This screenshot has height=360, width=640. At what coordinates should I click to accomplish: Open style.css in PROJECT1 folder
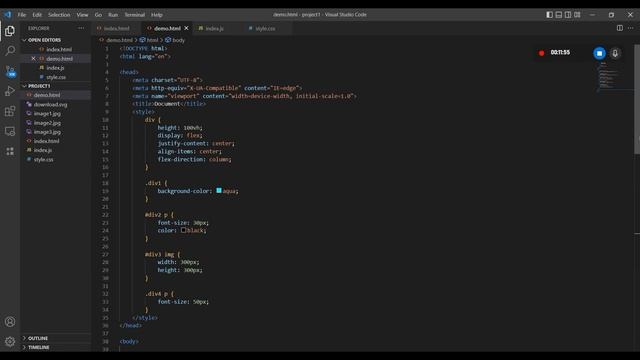click(43, 160)
